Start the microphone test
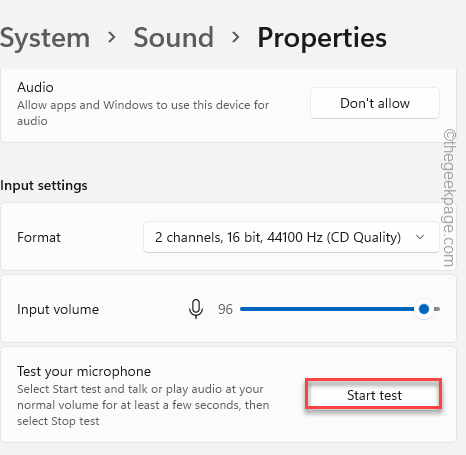Screen dimensions: 466x455 pos(374,395)
